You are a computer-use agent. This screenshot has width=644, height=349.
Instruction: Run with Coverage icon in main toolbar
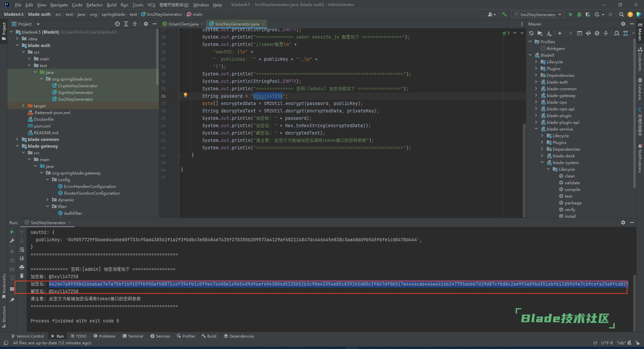(588, 14)
